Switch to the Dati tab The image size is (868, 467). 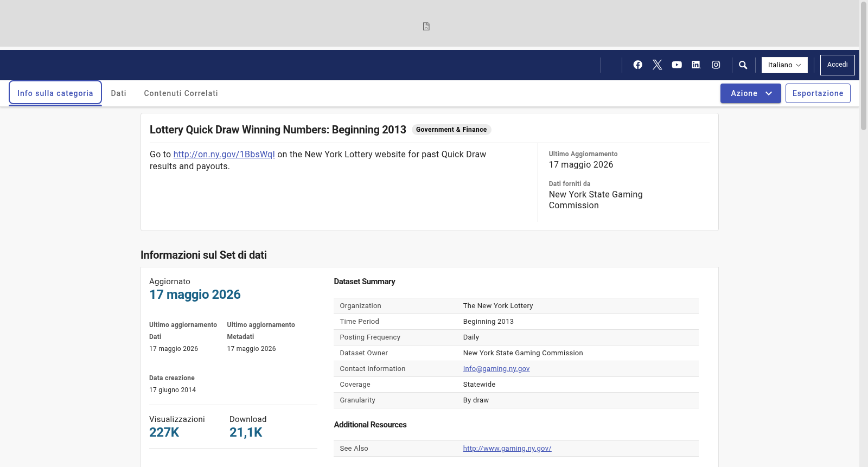click(119, 93)
